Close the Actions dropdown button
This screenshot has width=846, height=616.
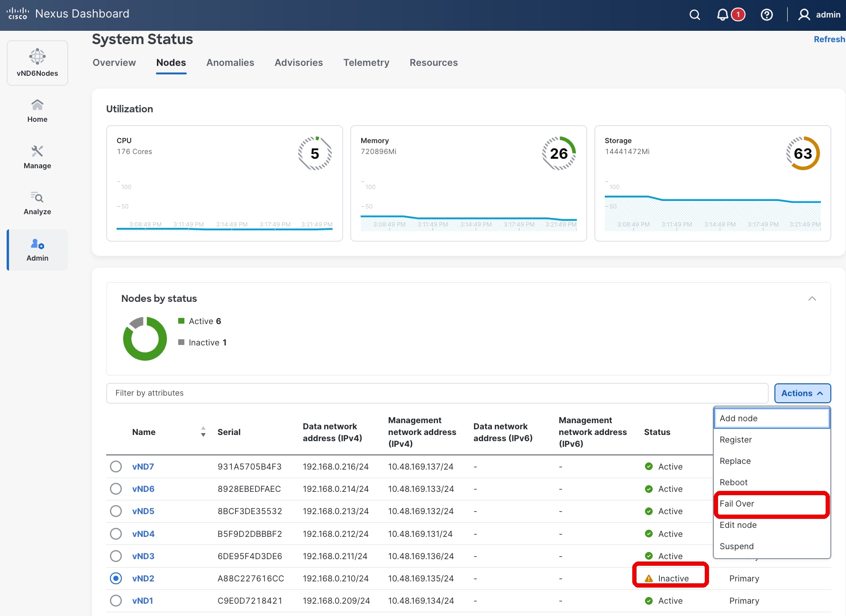pyautogui.click(x=802, y=393)
